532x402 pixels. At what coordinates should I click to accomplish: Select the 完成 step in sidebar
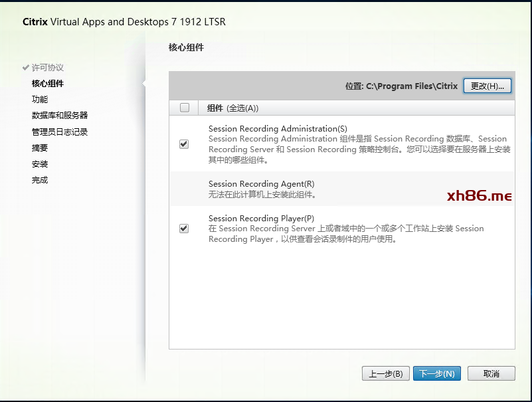pos(40,180)
